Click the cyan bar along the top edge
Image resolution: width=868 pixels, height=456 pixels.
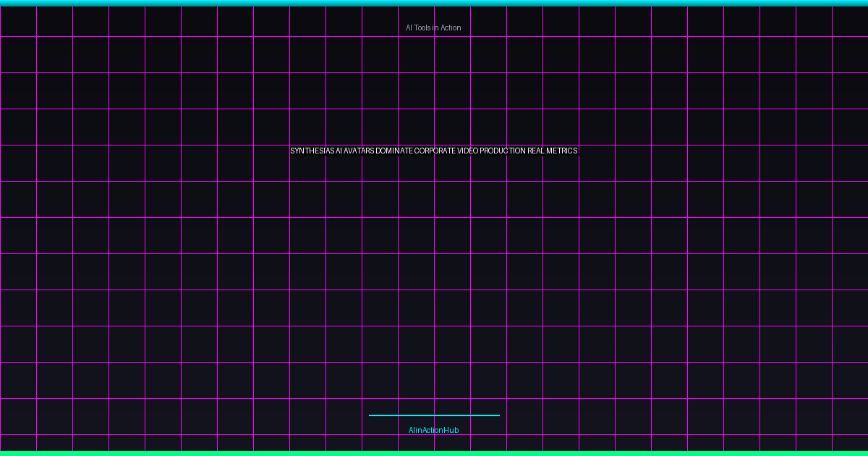tap(434, 3)
